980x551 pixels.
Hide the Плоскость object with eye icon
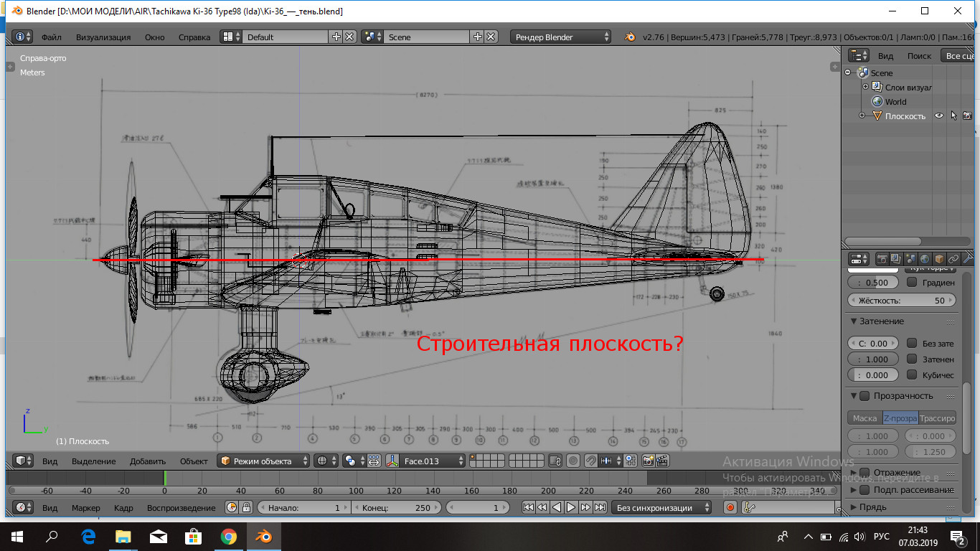(x=938, y=116)
